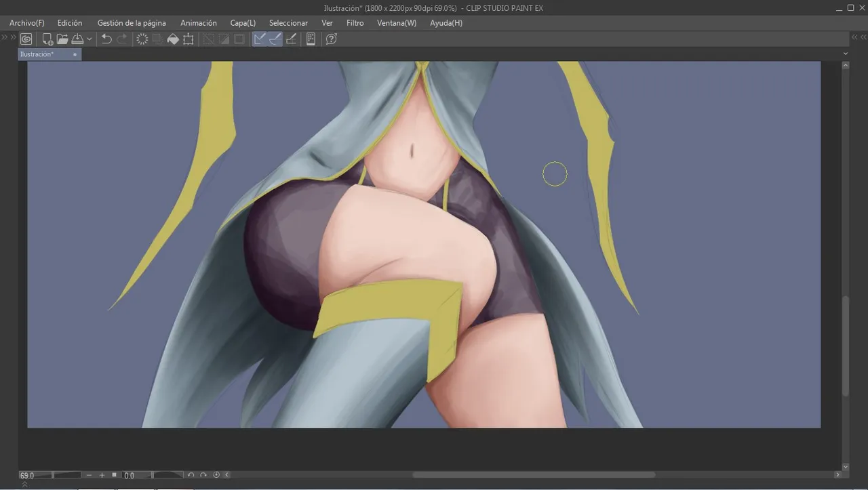Open canvas tab list dropdown arrow
868x490 pixels.
[x=845, y=54]
